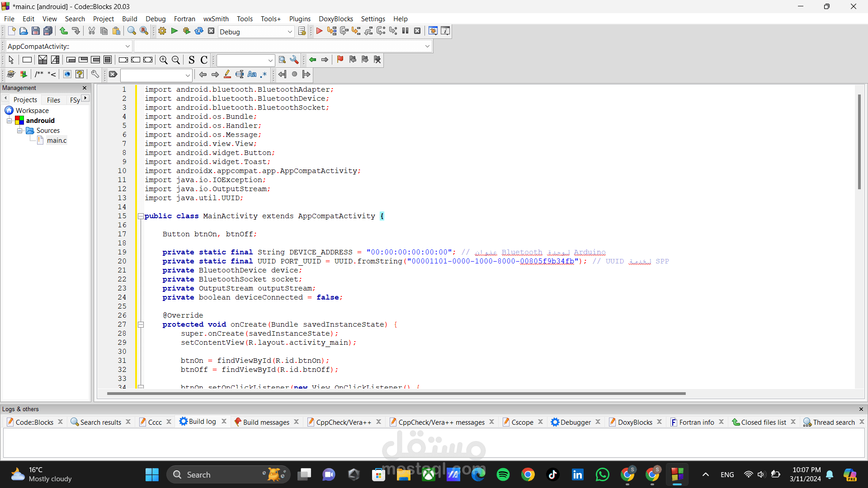
Task: Switch to the Files tab in Management panel
Action: point(53,100)
